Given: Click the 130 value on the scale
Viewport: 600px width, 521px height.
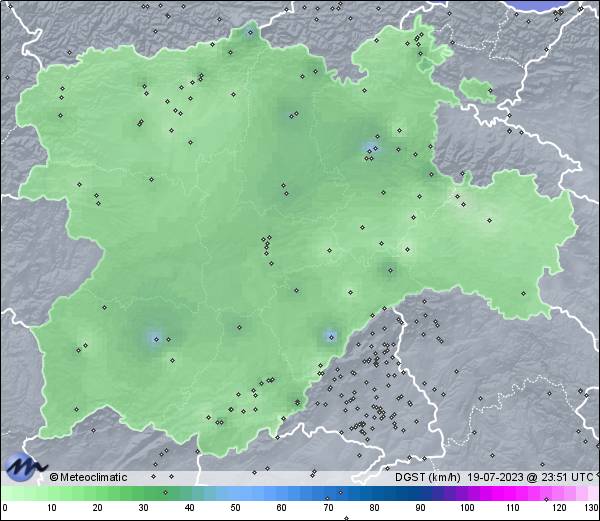Looking at the screenshot, I should 592,508.
